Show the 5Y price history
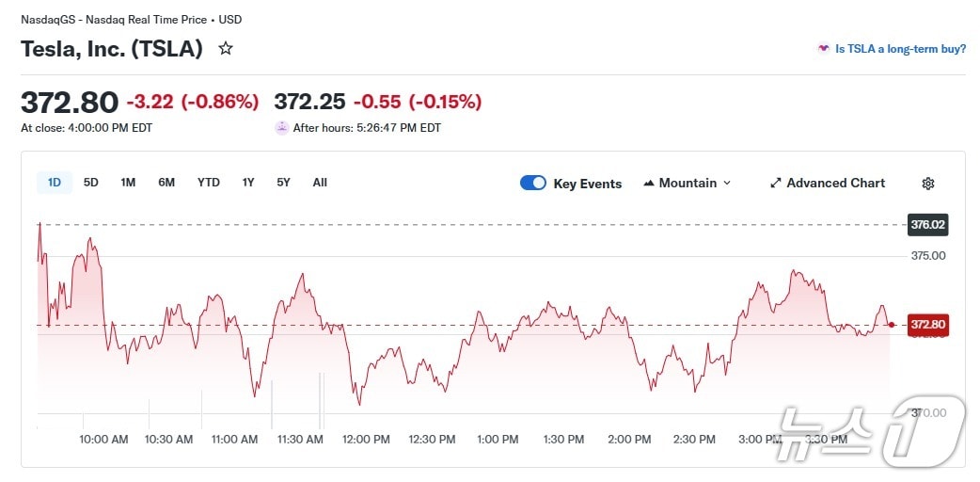Viewport: 980px width, 482px height. 283,183
